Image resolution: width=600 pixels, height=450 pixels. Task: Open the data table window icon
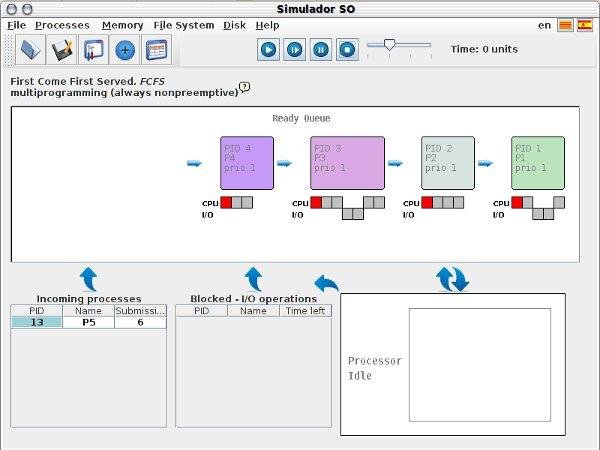(x=156, y=50)
